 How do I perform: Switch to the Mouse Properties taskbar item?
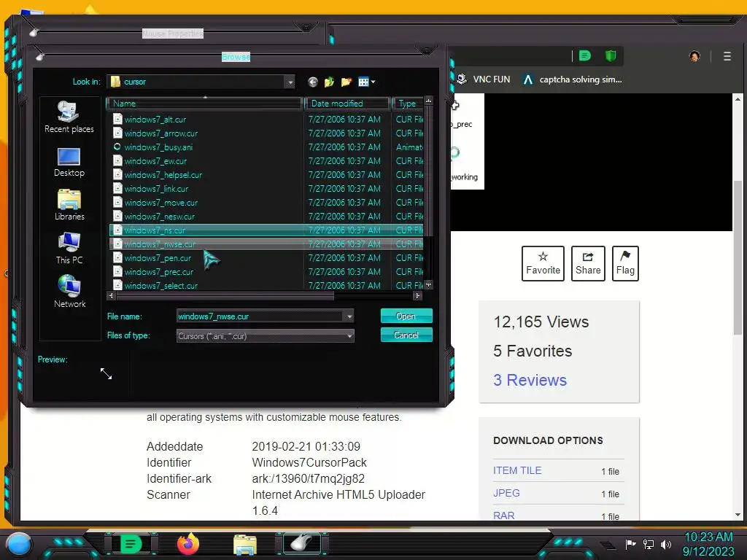302,543
